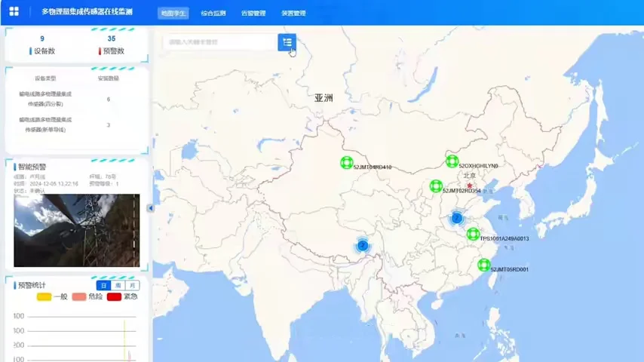Click the 设备数 label
Viewport: 644px width, 362px height.
(x=44, y=51)
